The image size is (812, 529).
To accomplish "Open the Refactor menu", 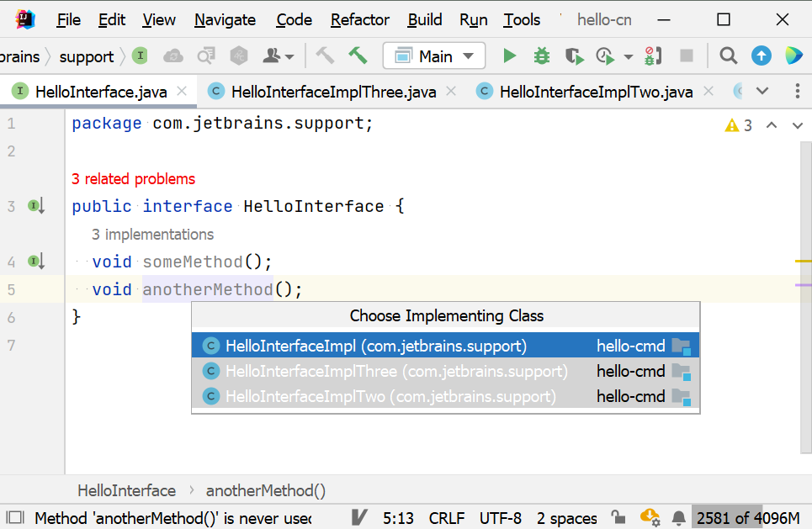I will click(360, 19).
